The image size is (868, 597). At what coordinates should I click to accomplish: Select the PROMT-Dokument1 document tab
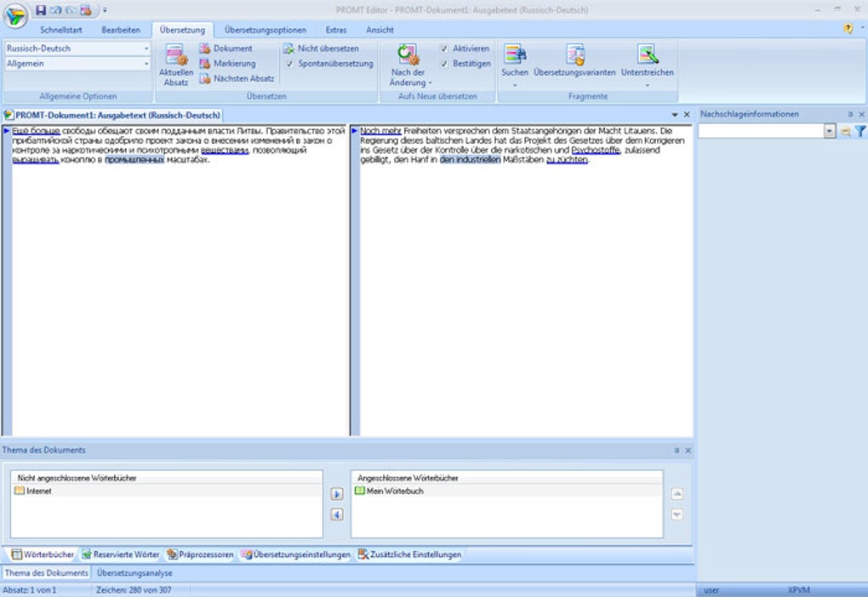click(113, 115)
